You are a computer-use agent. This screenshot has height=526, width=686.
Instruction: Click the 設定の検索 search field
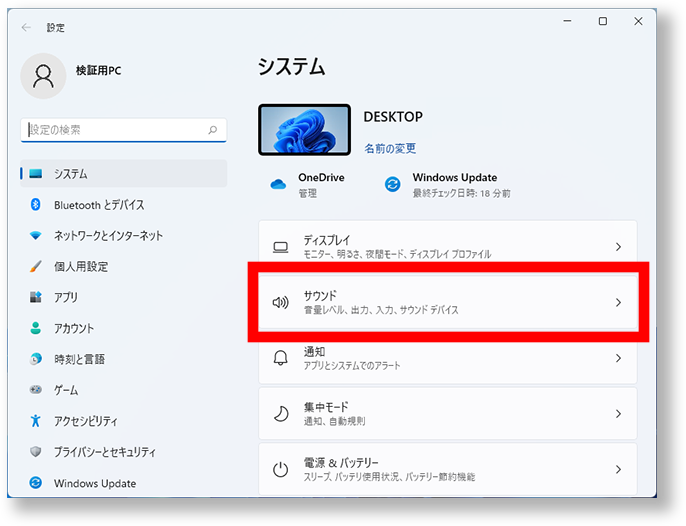[x=123, y=130]
